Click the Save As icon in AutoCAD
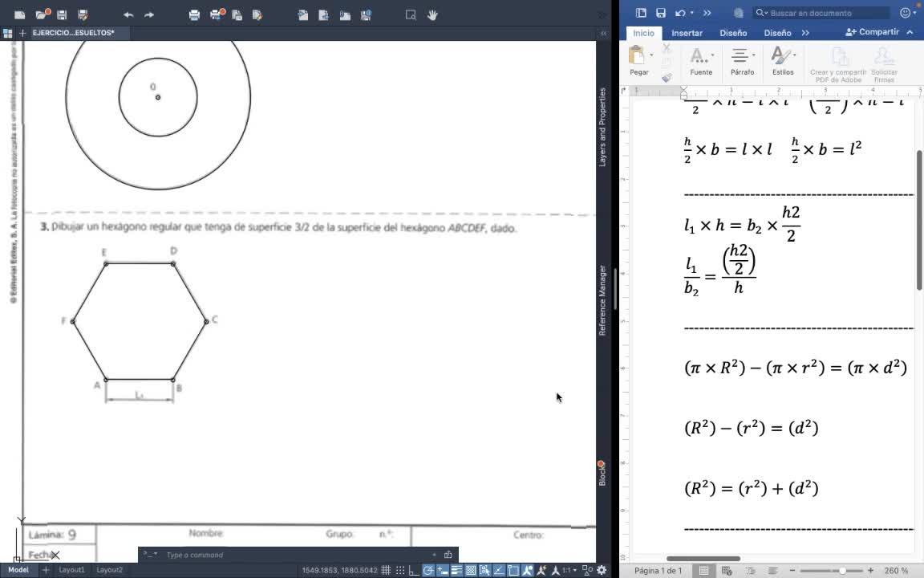The image size is (924, 578). [83, 14]
